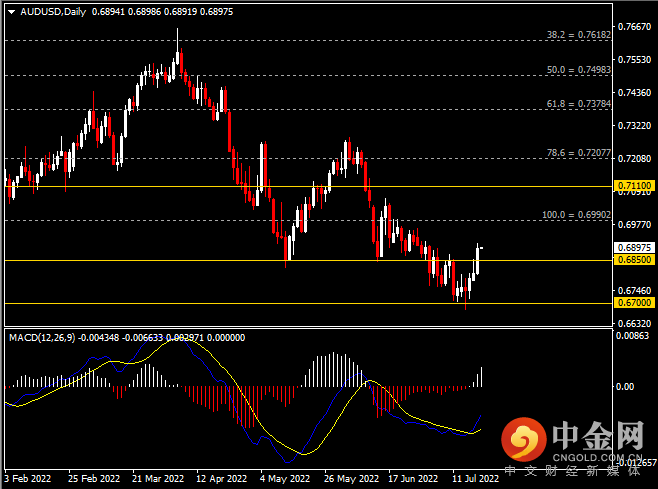Click the 0.76670 price scale value
The height and width of the screenshot is (489, 658).
tap(634, 27)
